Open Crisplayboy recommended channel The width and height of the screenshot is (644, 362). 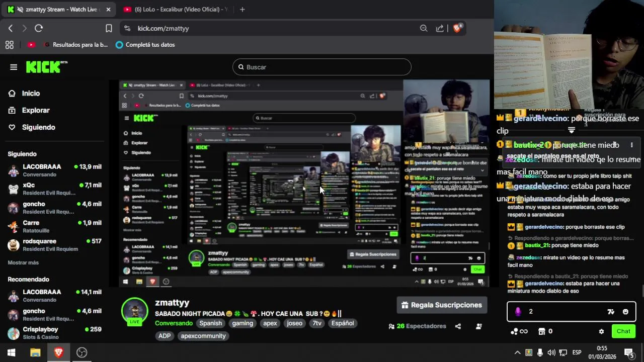(54, 333)
